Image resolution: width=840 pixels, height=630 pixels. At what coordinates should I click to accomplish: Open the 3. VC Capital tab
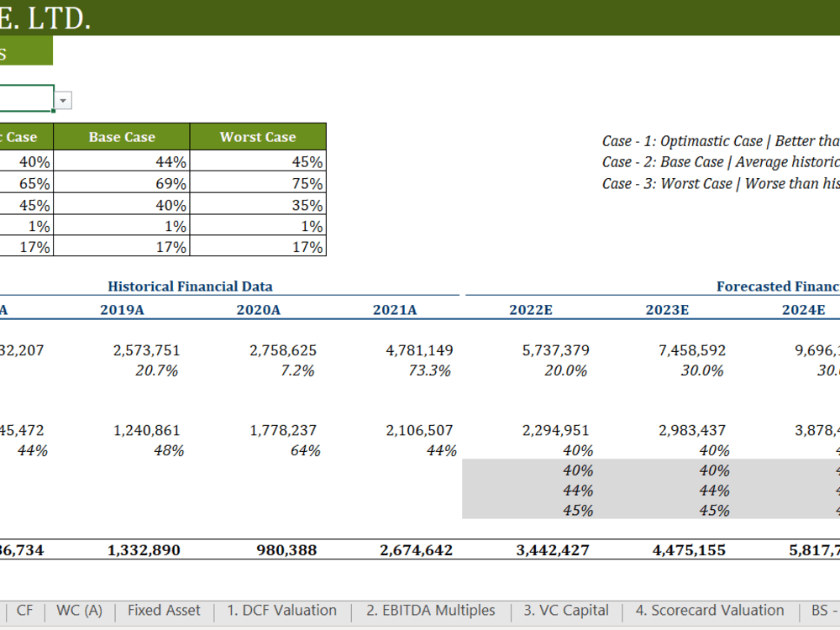(x=566, y=611)
